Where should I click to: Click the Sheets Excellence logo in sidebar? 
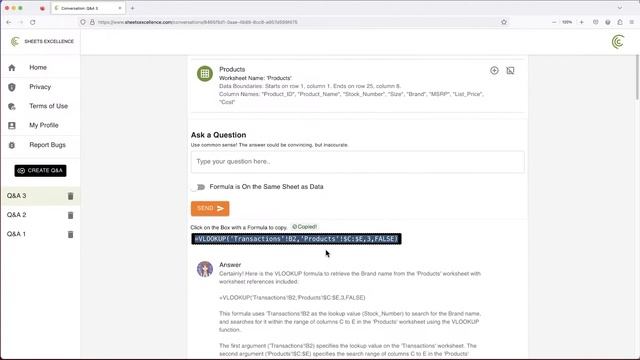coord(42,42)
